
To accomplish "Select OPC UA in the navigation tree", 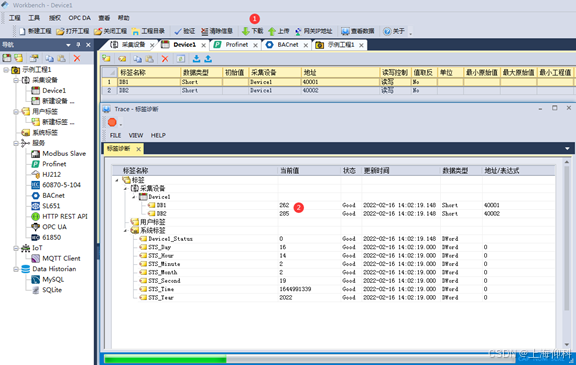I will pos(49,227).
